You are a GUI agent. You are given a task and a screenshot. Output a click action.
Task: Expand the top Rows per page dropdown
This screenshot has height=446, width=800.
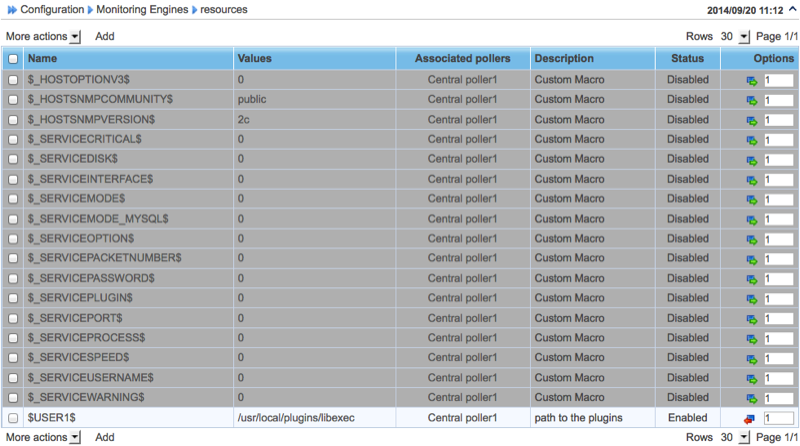click(x=734, y=36)
